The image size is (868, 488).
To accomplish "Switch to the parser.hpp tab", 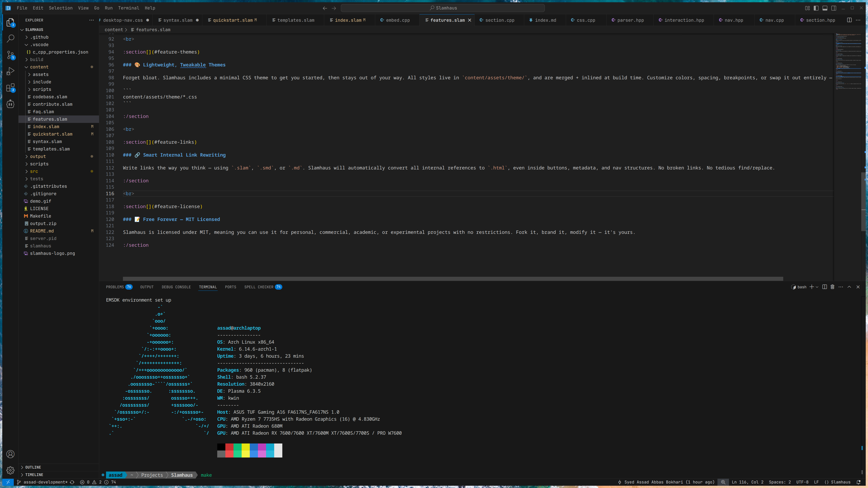I will click(630, 20).
